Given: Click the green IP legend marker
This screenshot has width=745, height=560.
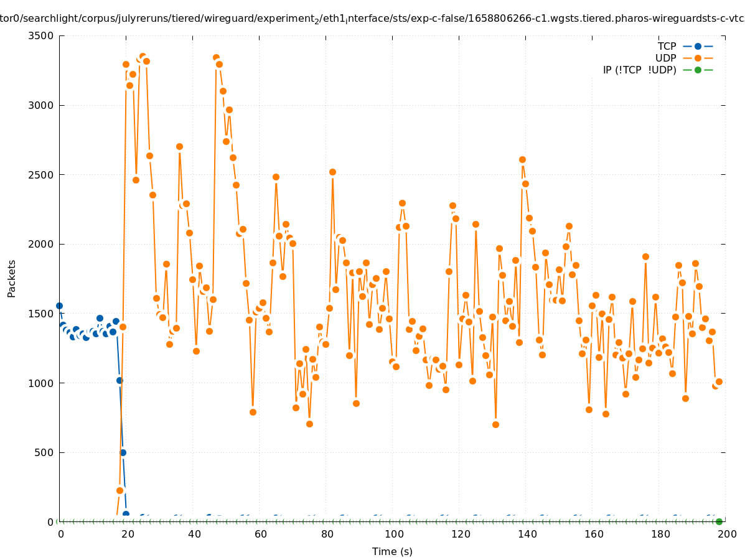Looking at the screenshot, I should coord(698,70).
